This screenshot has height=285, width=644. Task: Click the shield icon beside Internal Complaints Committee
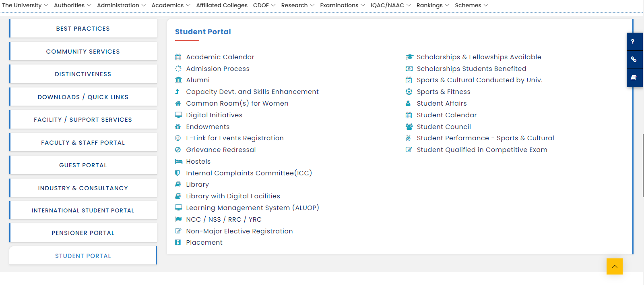[x=178, y=173]
